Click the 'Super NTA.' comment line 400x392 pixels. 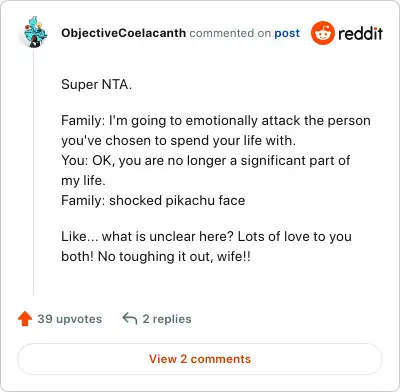tap(97, 84)
